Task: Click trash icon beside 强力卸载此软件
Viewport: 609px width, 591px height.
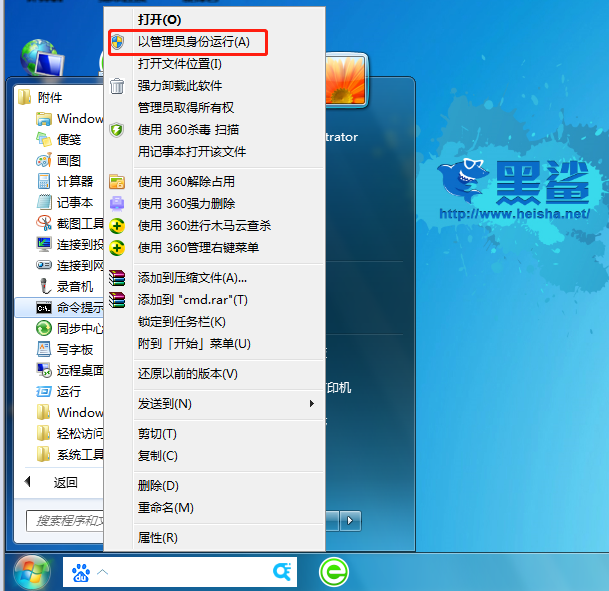Action: [x=117, y=85]
